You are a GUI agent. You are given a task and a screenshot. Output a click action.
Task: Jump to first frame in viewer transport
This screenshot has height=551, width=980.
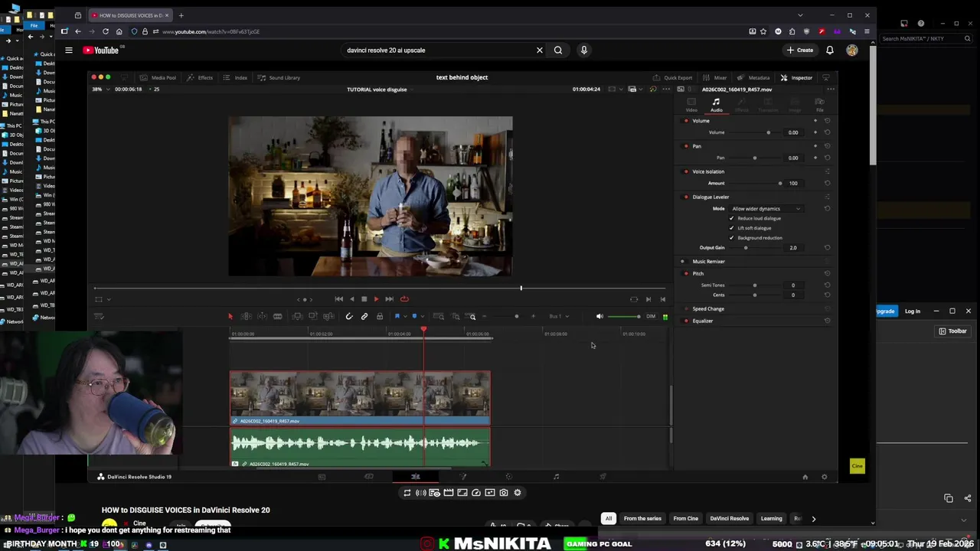pyautogui.click(x=339, y=299)
